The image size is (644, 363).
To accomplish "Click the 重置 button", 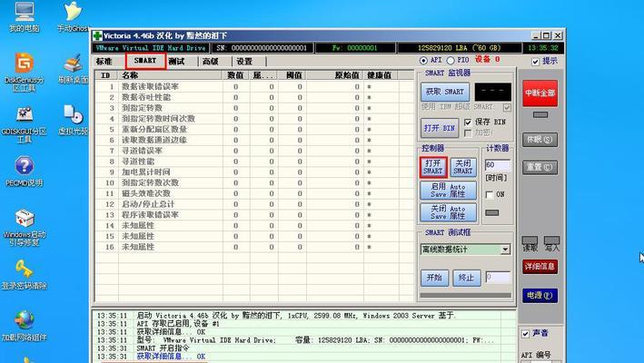I will point(540,167).
